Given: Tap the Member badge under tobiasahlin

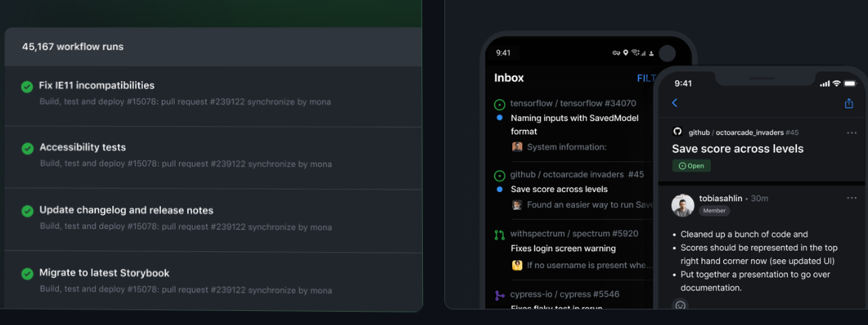Looking at the screenshot, I should coord(714,211).
